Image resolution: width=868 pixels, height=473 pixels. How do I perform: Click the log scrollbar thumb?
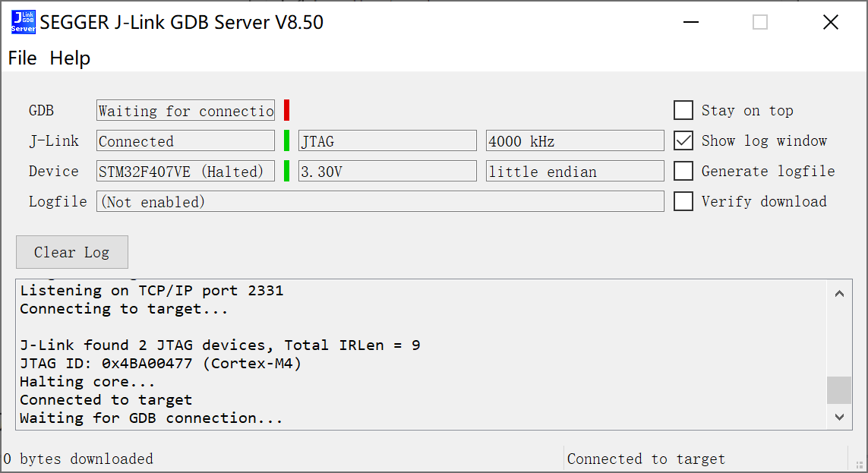(x=839, y=390)
